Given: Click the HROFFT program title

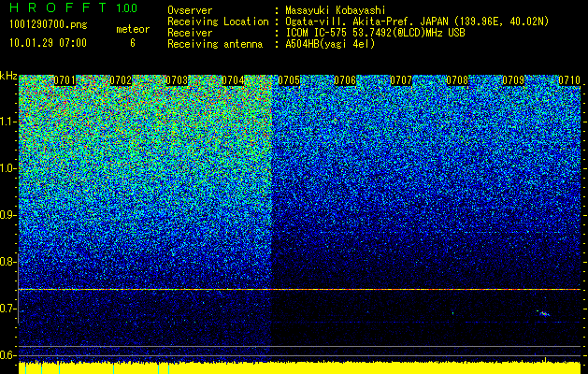Looking at the screenshot, I should [59, 7].
